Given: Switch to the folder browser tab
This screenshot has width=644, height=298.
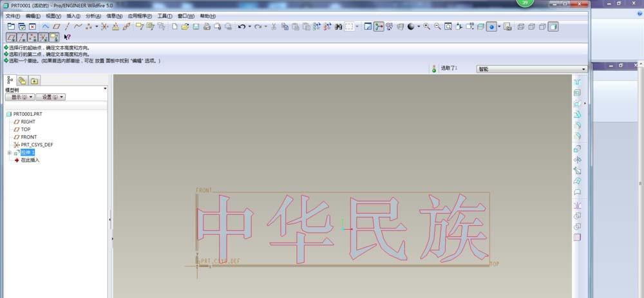Looking at the screenshot, I should click(22, 80).
